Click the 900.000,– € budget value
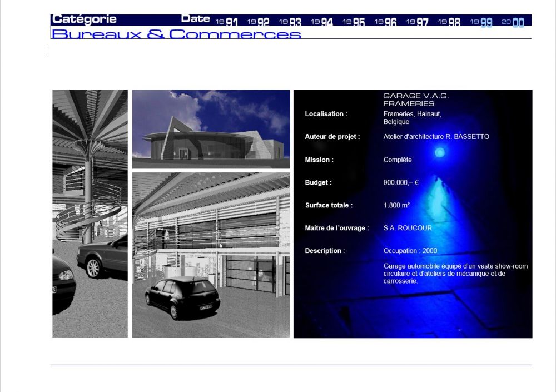 [x=401, y=182]
